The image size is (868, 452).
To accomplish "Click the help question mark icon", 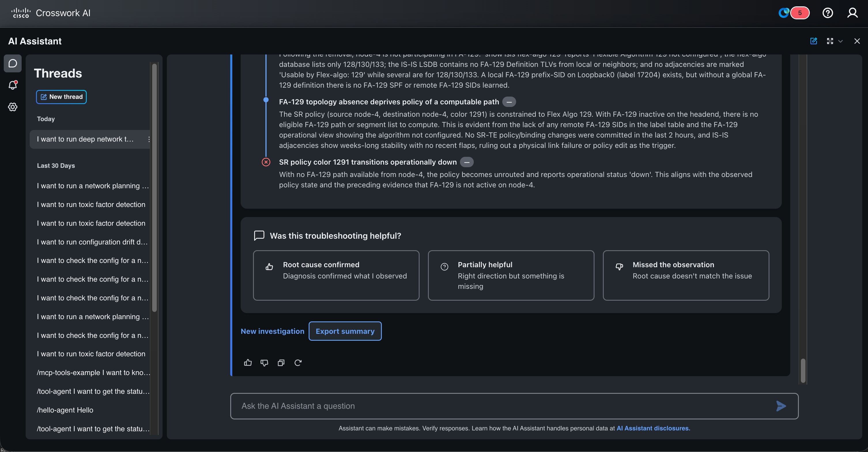I will pyautogui.click(x=828, y=13).
